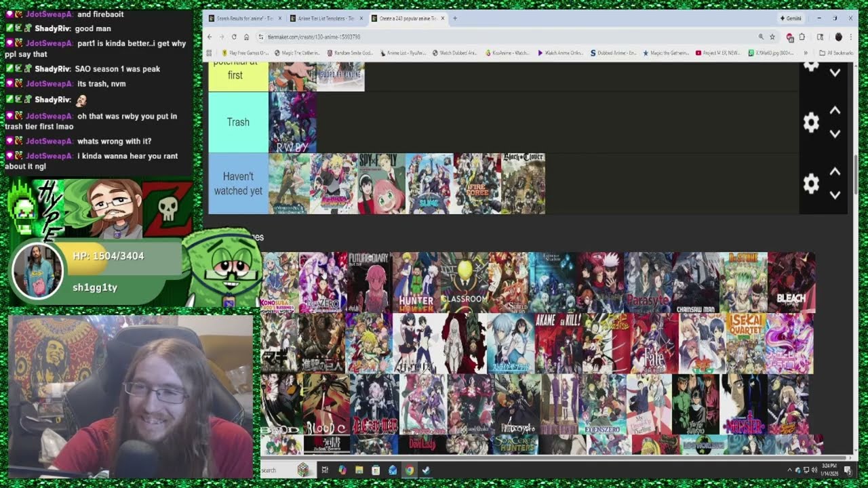Pick the Bleach thumbnail

pos(792,283)
